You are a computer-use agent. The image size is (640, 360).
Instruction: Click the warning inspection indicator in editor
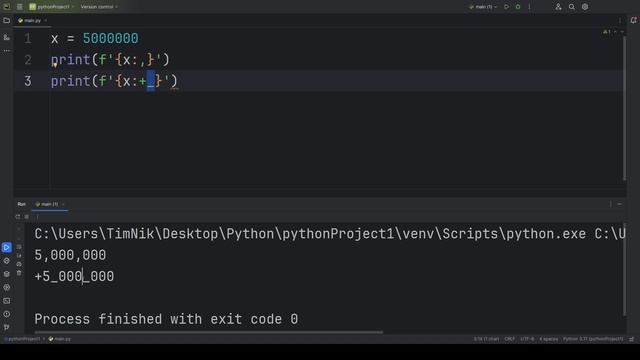point(607,32)
